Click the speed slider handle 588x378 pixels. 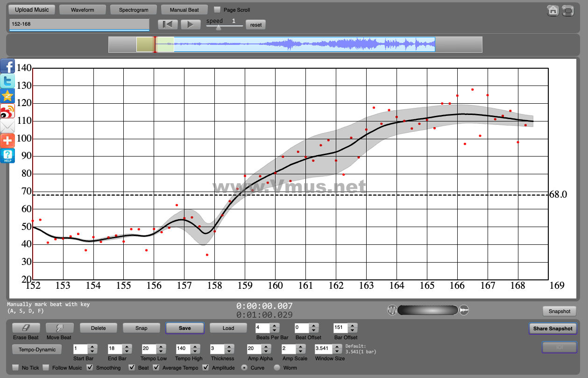click(218, 27)
